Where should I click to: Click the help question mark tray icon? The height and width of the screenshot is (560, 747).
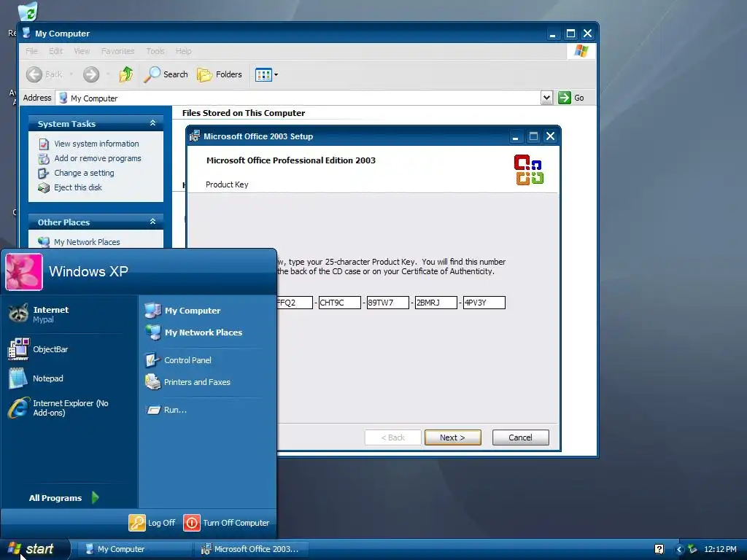coord(659,549)
